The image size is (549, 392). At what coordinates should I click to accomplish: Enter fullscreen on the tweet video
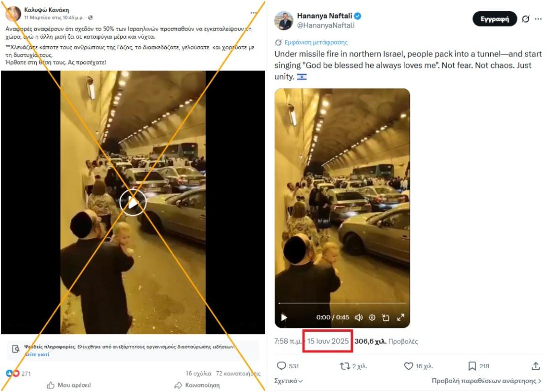(x=400, y=317)
